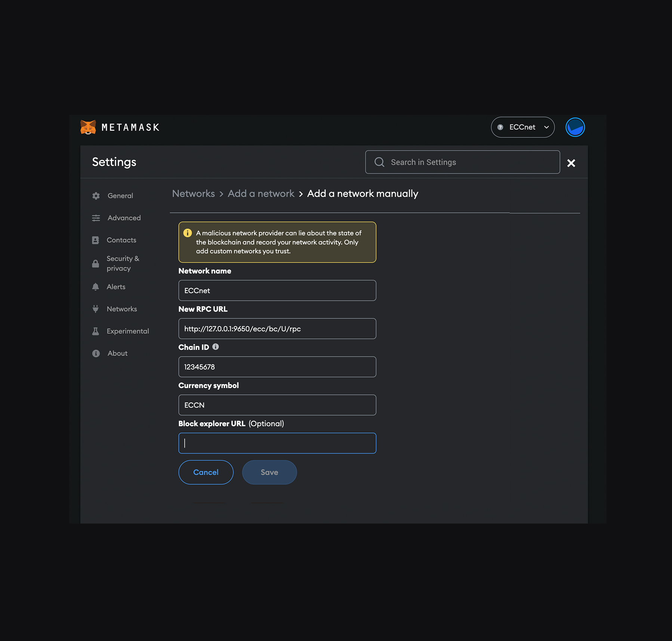Image resolution: width=672 pixels, height=641 pixels.
Task: Open Experimental settings tab
Action: tap(120, 331)
